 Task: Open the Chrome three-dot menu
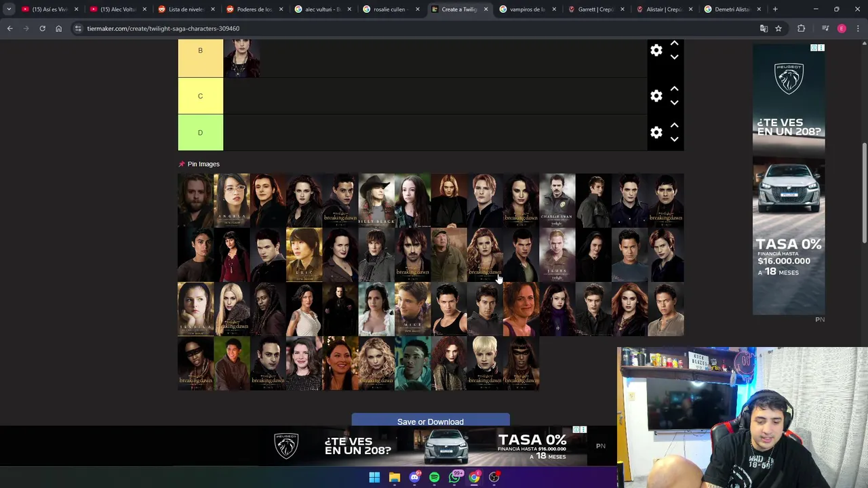click(858, 28)
